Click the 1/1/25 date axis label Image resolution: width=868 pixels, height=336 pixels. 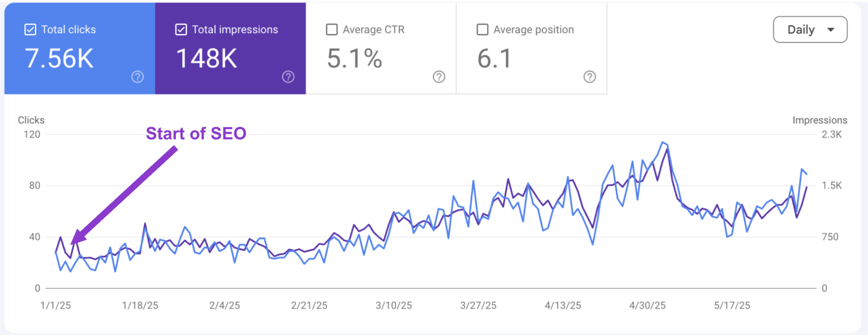(56, 306)
